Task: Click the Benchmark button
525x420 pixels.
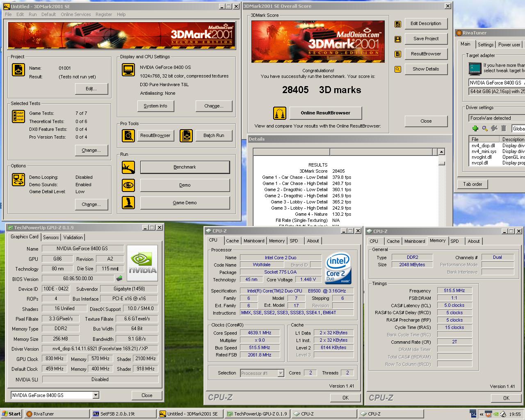Action: [185, 167]
